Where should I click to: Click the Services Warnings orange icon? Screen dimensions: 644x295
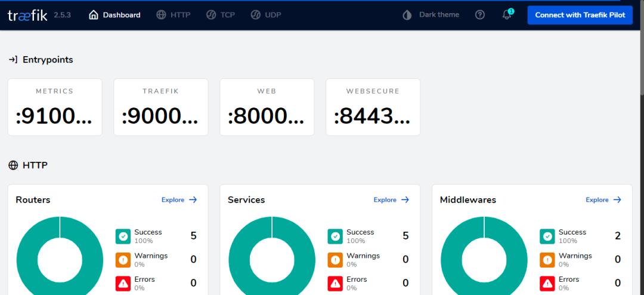(335, 260)
